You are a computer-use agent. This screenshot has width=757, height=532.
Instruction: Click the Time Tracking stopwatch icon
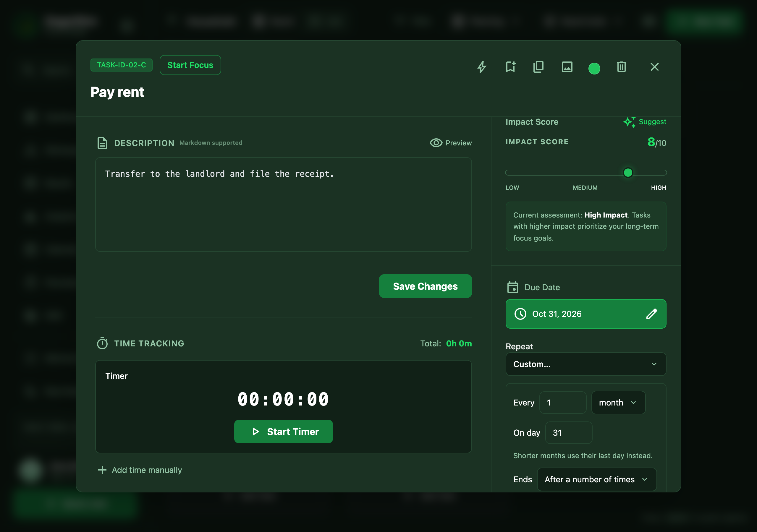102,343
